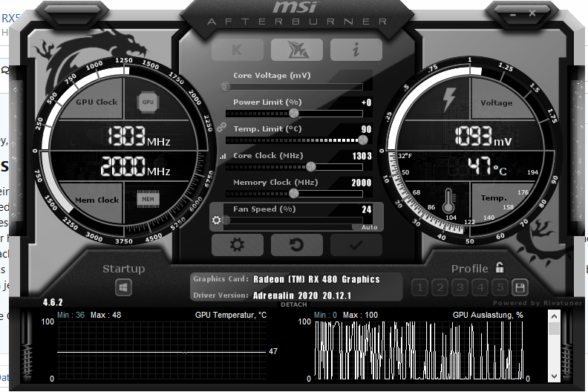Close the Afterburner window
Screen dimensions: 588x392
point(532,13)
